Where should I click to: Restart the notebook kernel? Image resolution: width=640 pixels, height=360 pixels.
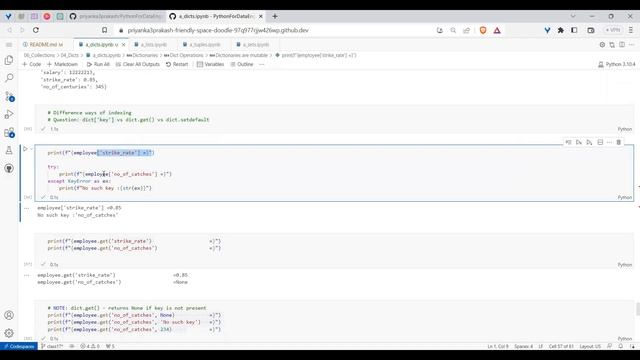coord(177,64)
